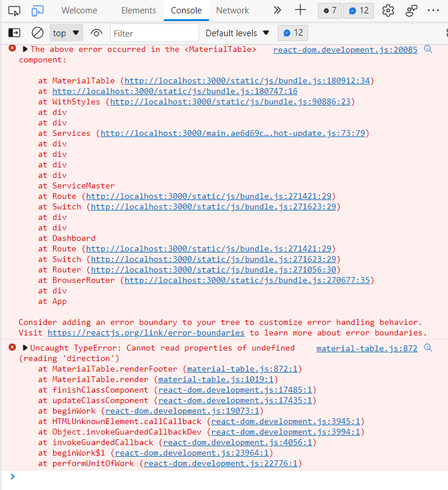Image resolution: width=448 pixels, height=490 pixels.
Task: Click the 7 errors counter badge
Action: pyautogui.click(x=330, y=10)
